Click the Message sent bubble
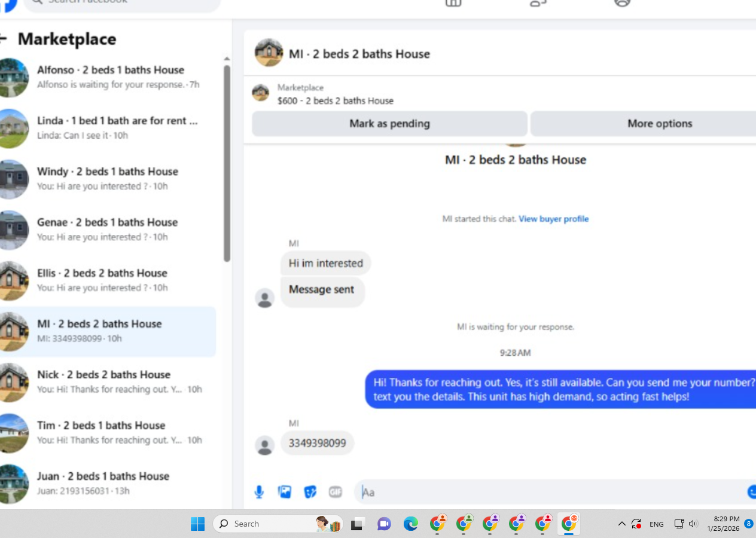 click(x=322, y=291)
